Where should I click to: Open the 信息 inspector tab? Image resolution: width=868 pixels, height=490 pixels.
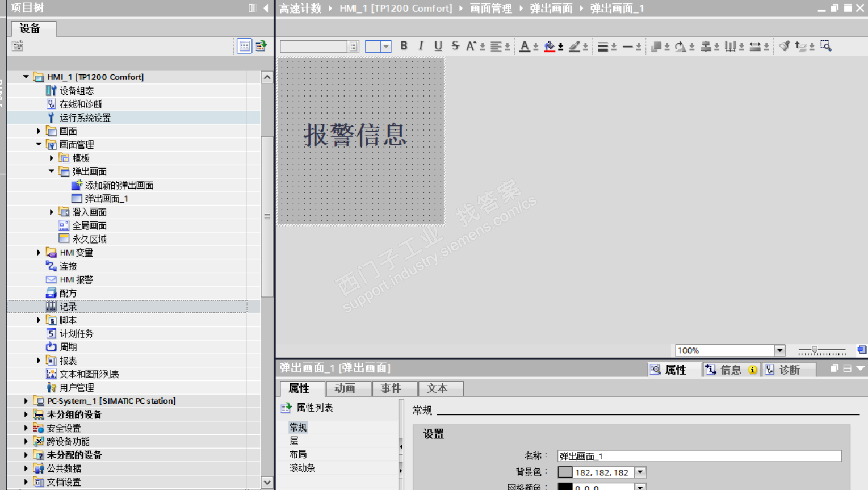pyautogui.click(x=731, y=370)
